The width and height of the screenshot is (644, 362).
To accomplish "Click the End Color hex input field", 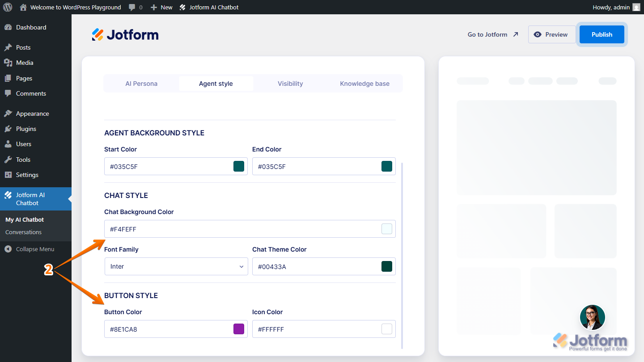I will tap(324, 166).
